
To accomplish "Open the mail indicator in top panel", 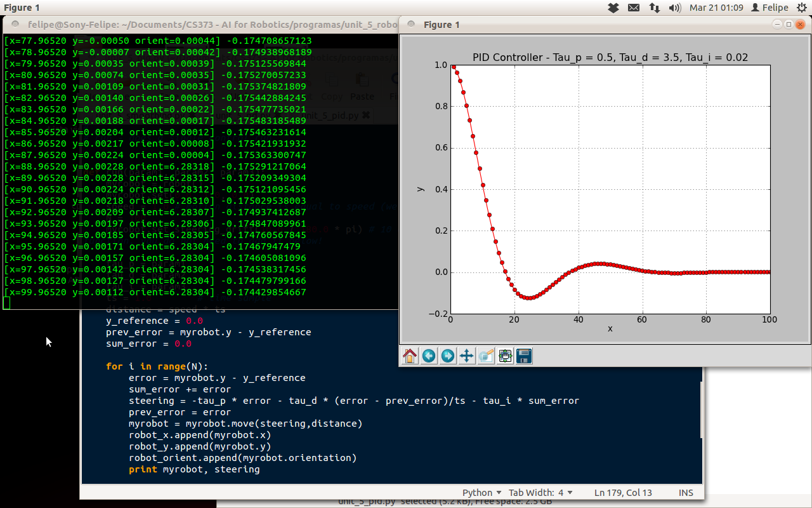I will coord(634,8).
